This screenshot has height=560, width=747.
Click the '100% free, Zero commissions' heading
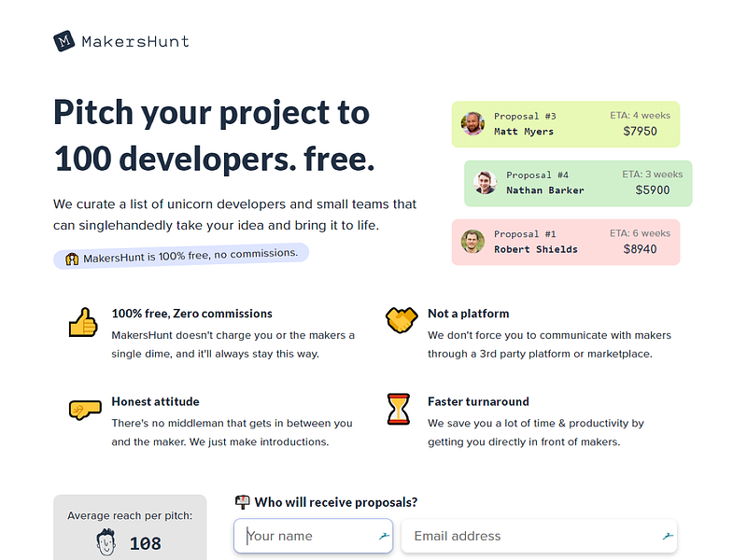pyautogui.click(x=192, y=314)
